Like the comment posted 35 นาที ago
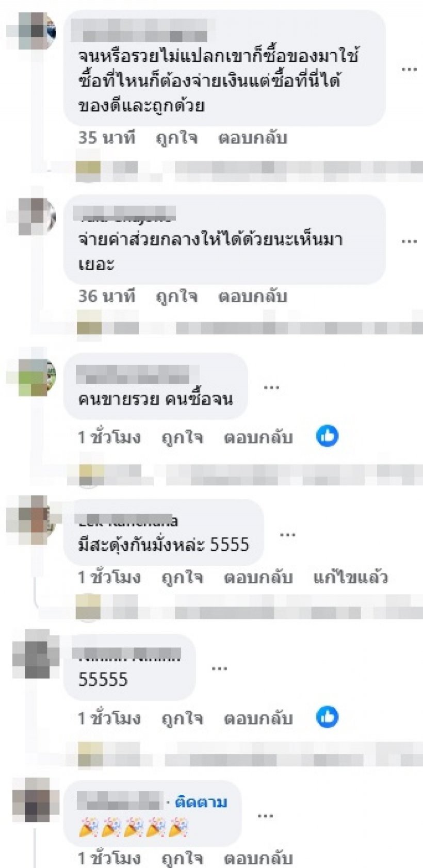The image size is (423, 868). (x=177, y=138)
